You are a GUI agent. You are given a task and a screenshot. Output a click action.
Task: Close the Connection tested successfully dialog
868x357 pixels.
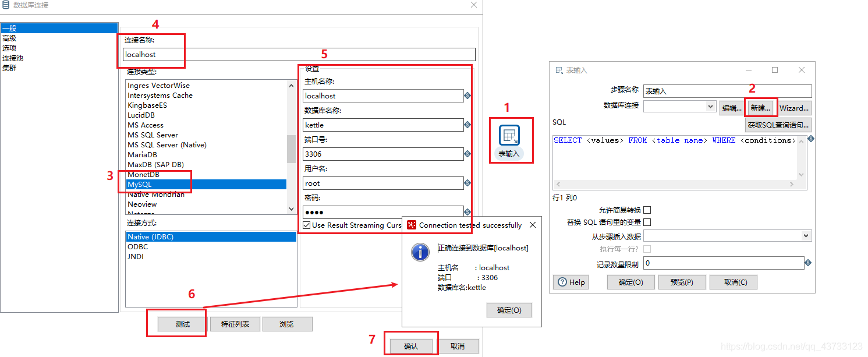click(x=533, y=225)
